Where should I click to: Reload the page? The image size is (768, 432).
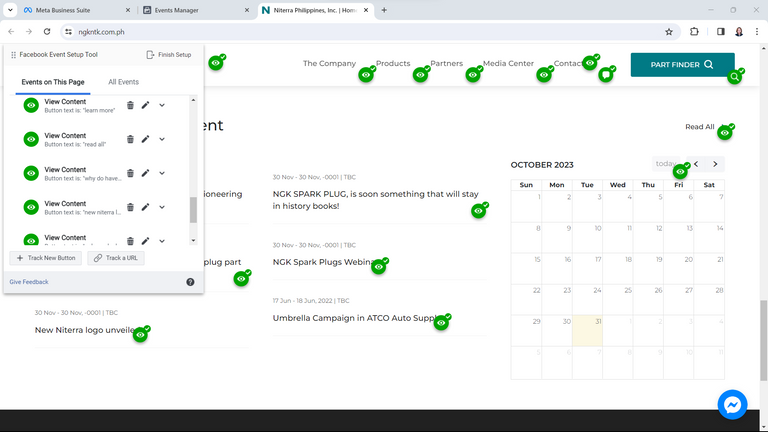click(x=47, y=32)
